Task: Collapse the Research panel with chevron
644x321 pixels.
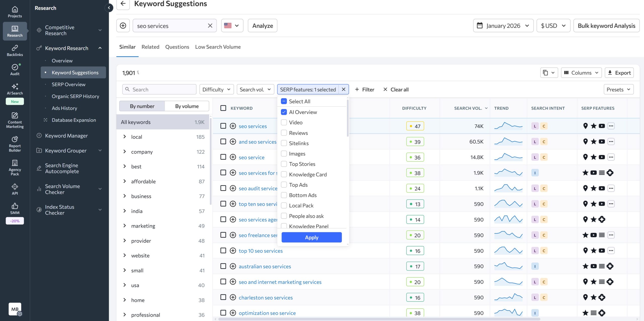Action: coord(109,8)
